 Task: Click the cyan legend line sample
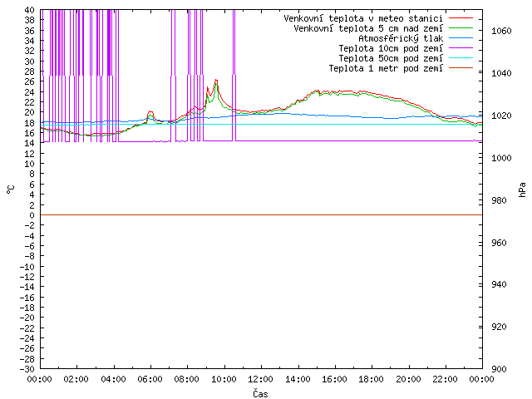(x=461, y=58)
